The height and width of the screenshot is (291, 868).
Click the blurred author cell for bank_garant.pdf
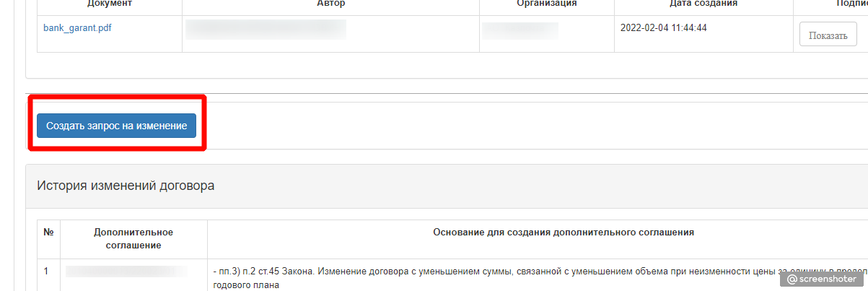coord(266,30)
